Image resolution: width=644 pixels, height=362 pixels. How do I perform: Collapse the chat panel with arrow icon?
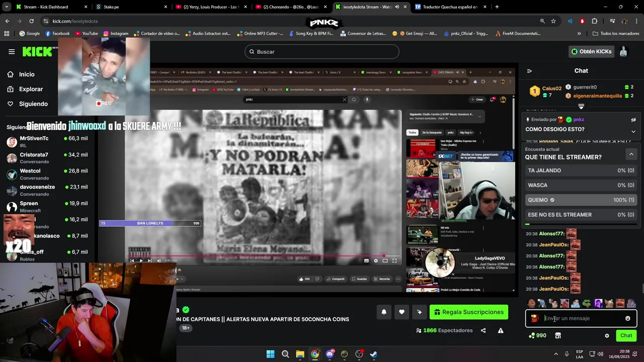point(529,71)
